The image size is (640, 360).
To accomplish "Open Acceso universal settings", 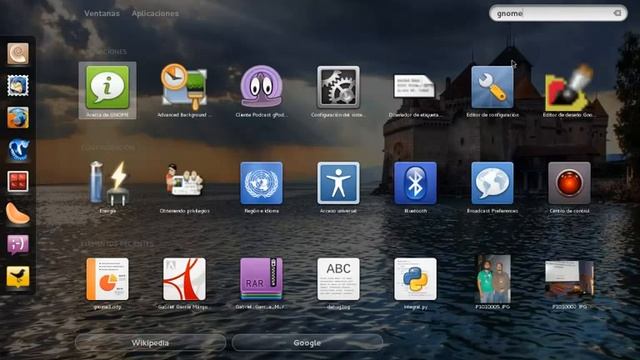I will click(338, 187).
